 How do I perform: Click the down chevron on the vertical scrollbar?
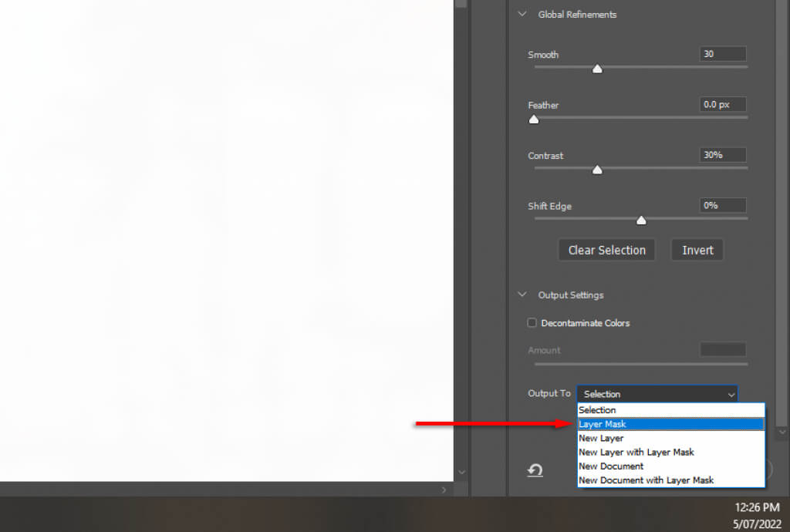click(461, 473)
